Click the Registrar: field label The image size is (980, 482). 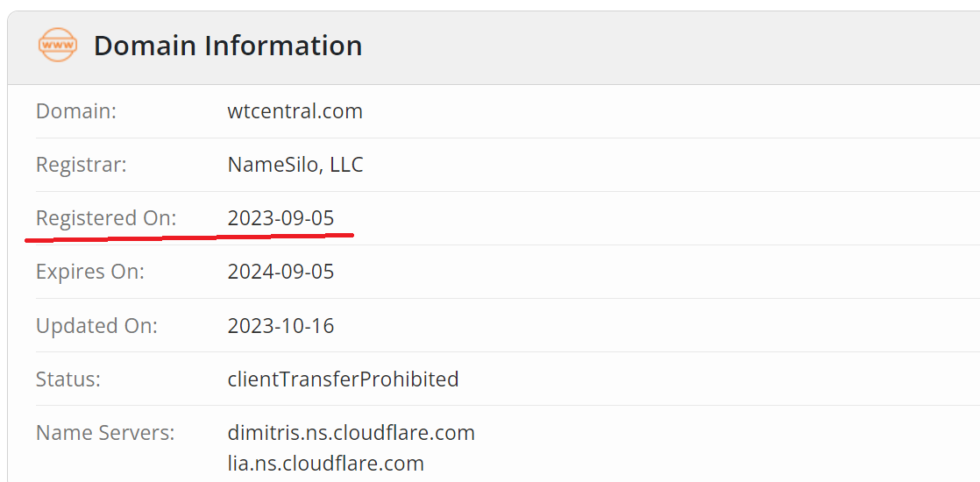click(x=82, y=165)
